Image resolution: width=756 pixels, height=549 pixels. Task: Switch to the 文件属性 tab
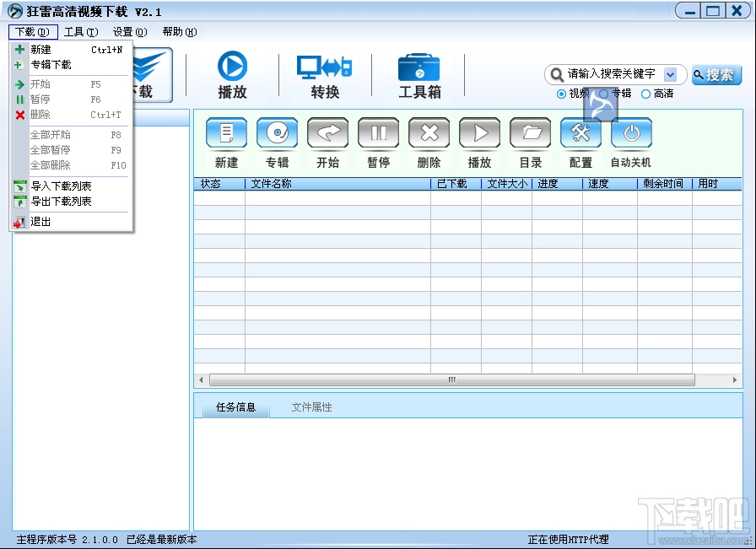(311, 406)
